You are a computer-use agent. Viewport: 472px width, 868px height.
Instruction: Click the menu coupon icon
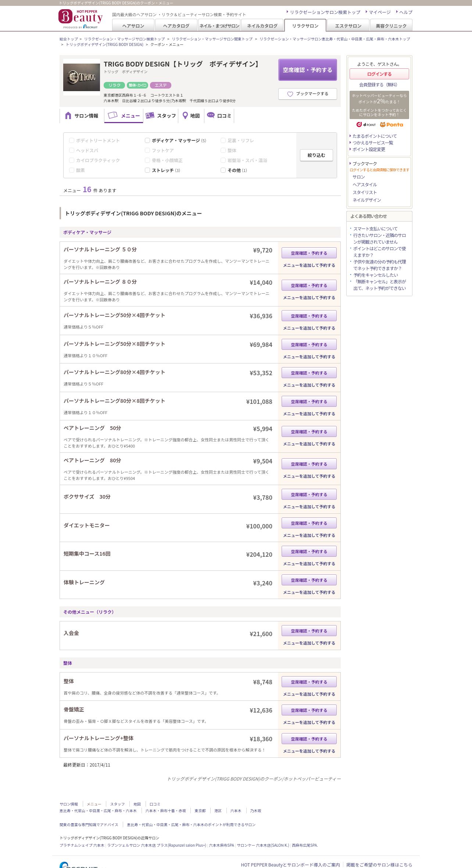pos(112,115)
